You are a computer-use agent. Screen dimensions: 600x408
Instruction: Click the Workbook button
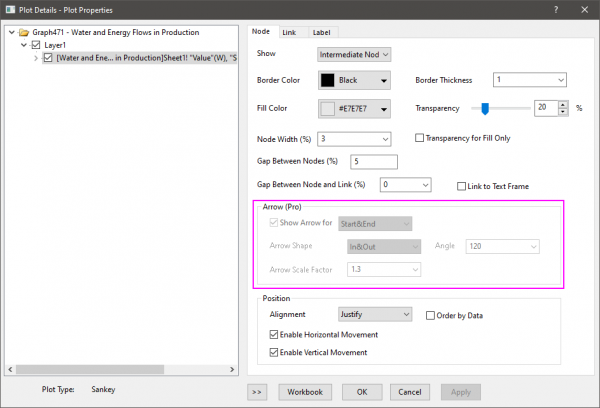coord(305,391)
